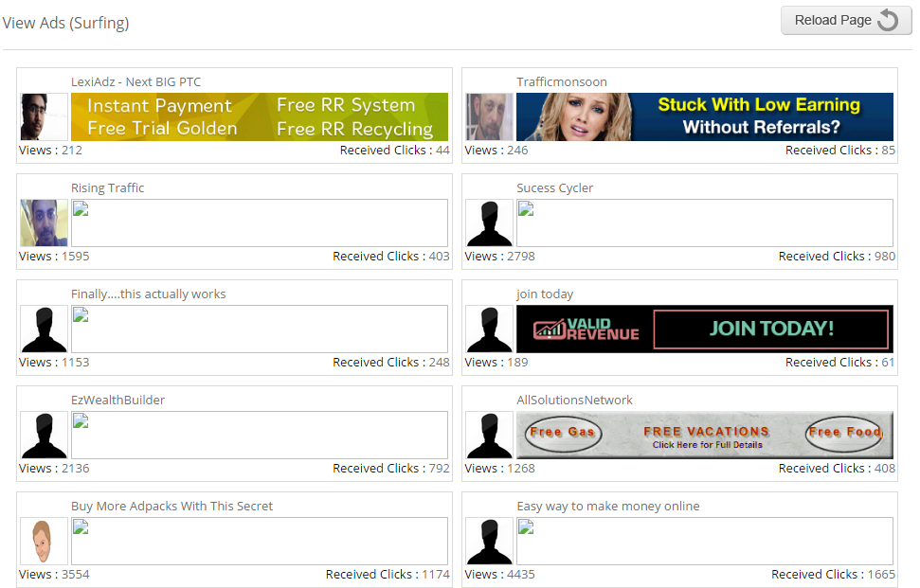The height and width of the screenshot is (588, 920).
Task: Click Sucess Cycler silhouette avatar
Action: tap(489, 223)
